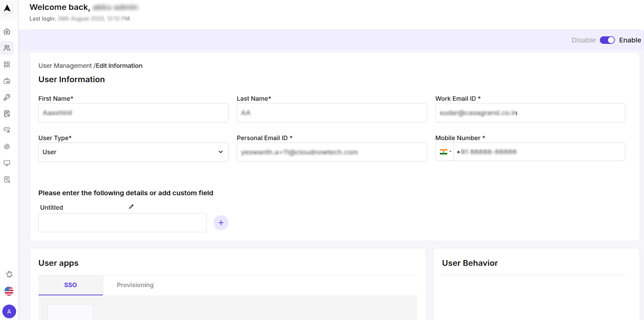
Task: Click the User Behavior heading
Action: [x=470, y=263]
